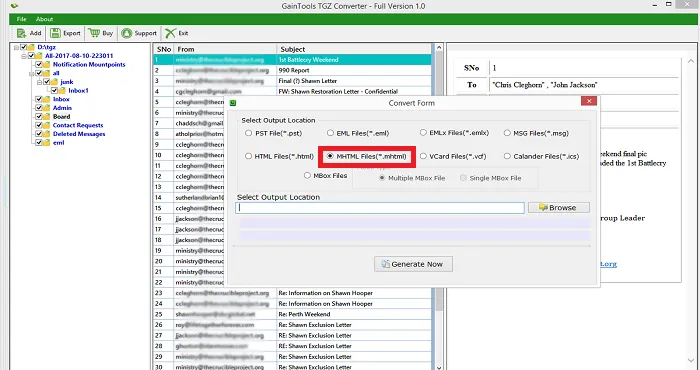Click the Admin folder icon

pyautogui.click(x=46, y=108)
